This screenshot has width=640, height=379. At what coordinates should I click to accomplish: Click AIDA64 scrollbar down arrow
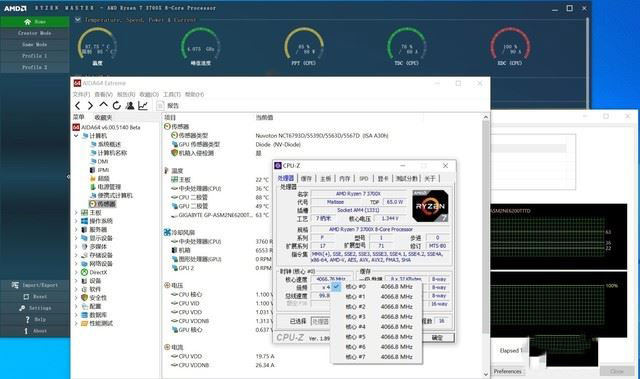click(x=485, y=374)
